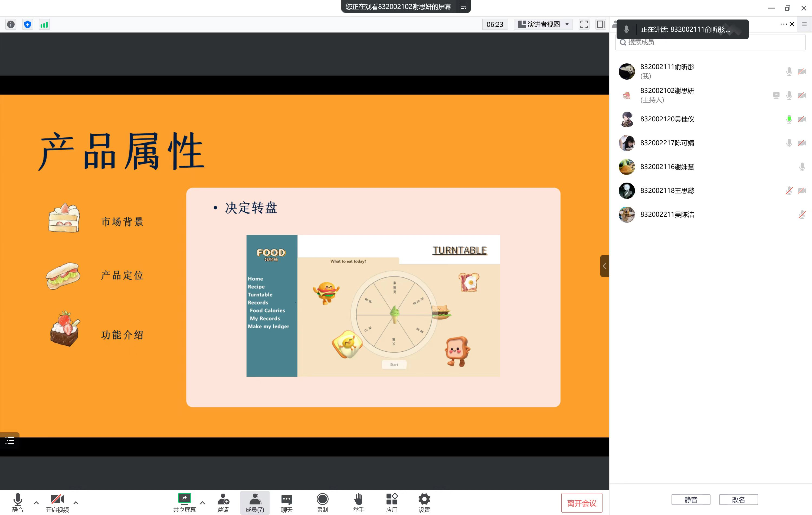Check the network signal bars icon
This screenshot has width=812, height=515.
click(x=44, y=24)
